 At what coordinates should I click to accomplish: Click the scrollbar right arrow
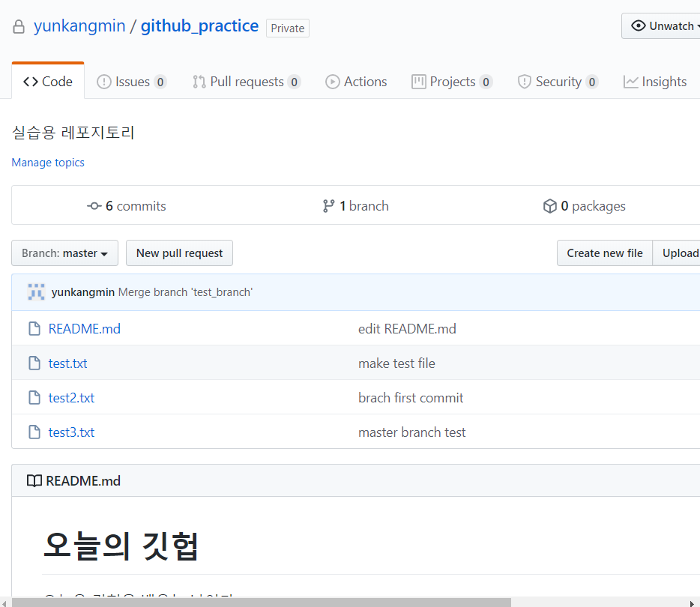(x=693, y=603)
